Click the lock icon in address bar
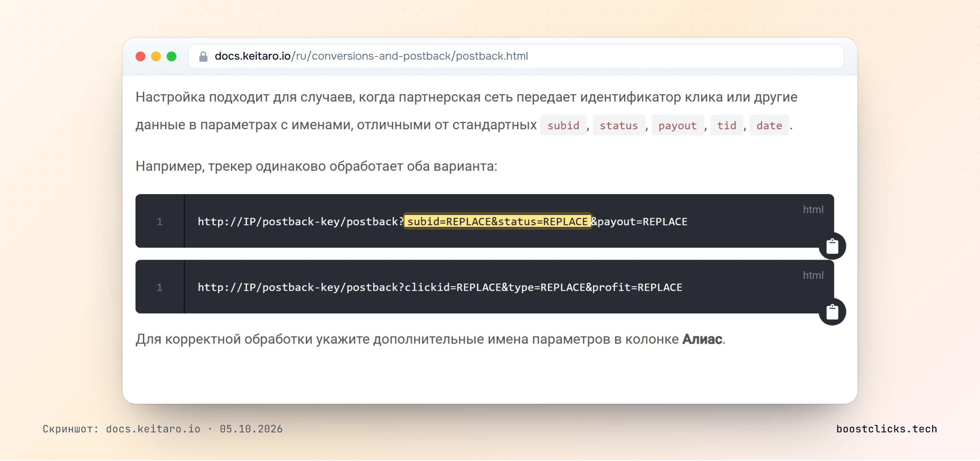The height and width of the screenshot is (461, 980). (x=203, y=56)
